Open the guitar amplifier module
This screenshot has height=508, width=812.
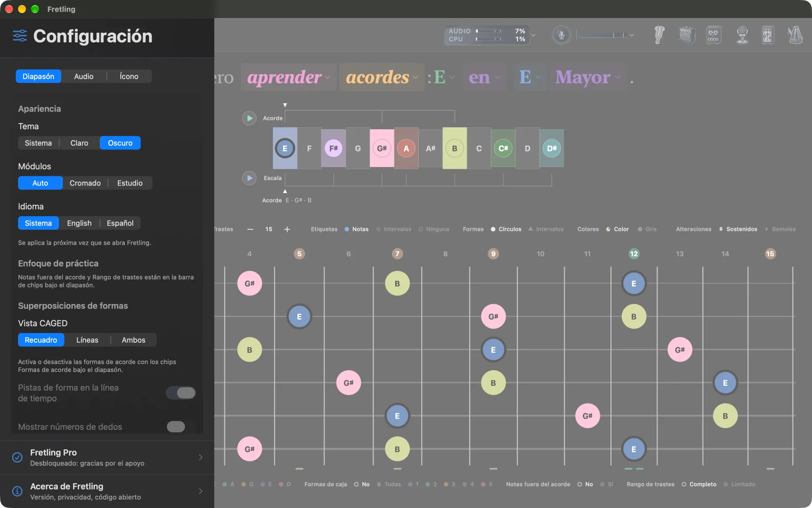(x=687, y=35)
